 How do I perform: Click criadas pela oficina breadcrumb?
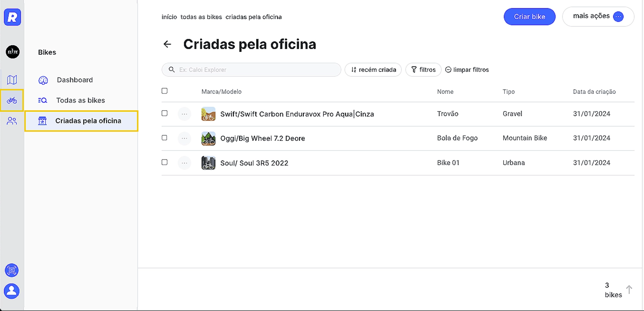coord(254,17)
